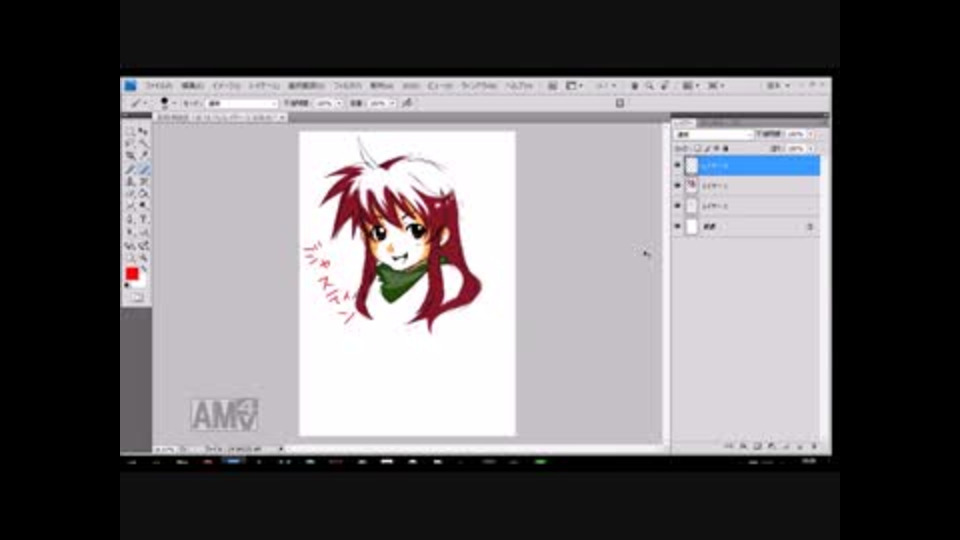Click the delete layer trash icon
960x540 pixels.
point(814,446)
